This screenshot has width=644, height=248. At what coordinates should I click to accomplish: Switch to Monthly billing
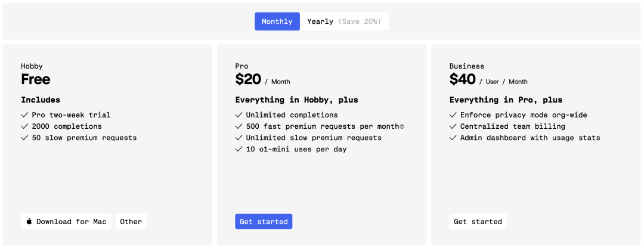[277, 21]
